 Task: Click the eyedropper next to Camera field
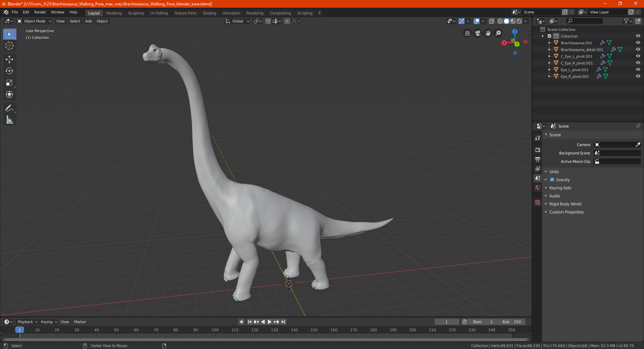pyautogui.click(x=638, y=145)
